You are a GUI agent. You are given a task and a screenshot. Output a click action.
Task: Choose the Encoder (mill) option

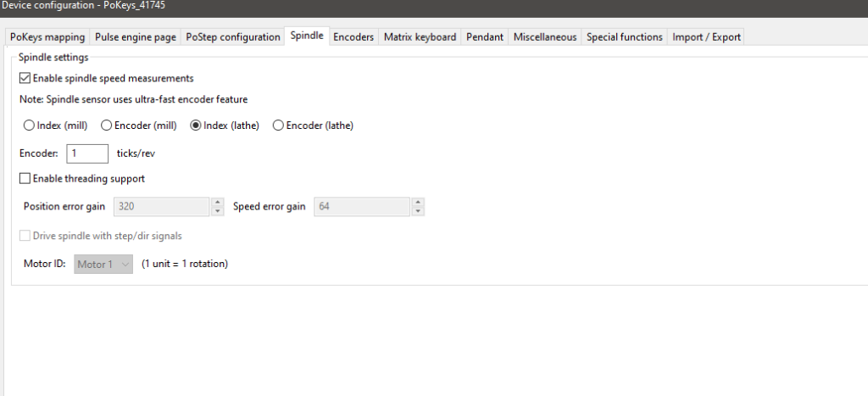[x=106, y=125]
